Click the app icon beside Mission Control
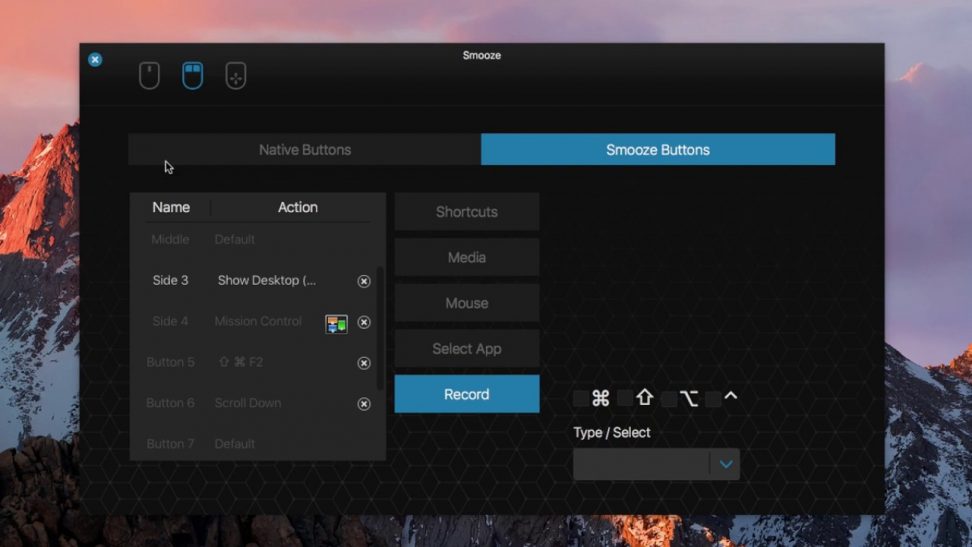972x547 pixels. click(x=336, y=323)
